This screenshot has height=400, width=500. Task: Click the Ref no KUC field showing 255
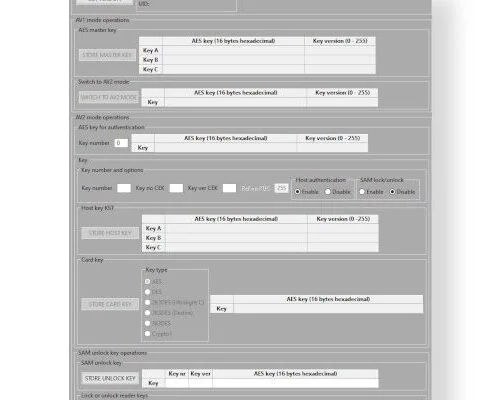281,188
